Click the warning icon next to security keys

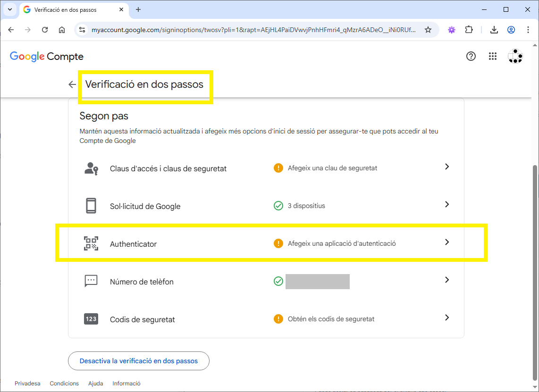click(278, 167)
